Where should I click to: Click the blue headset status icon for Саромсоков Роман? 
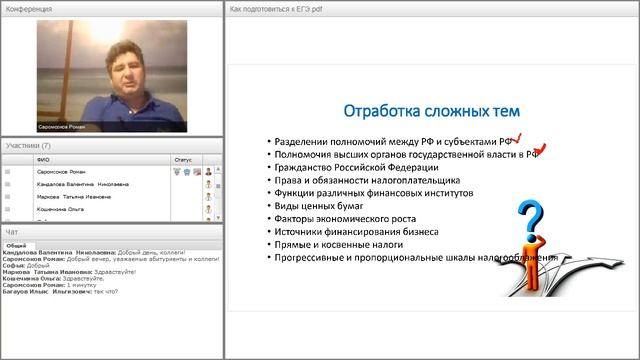tap(187, 172)
